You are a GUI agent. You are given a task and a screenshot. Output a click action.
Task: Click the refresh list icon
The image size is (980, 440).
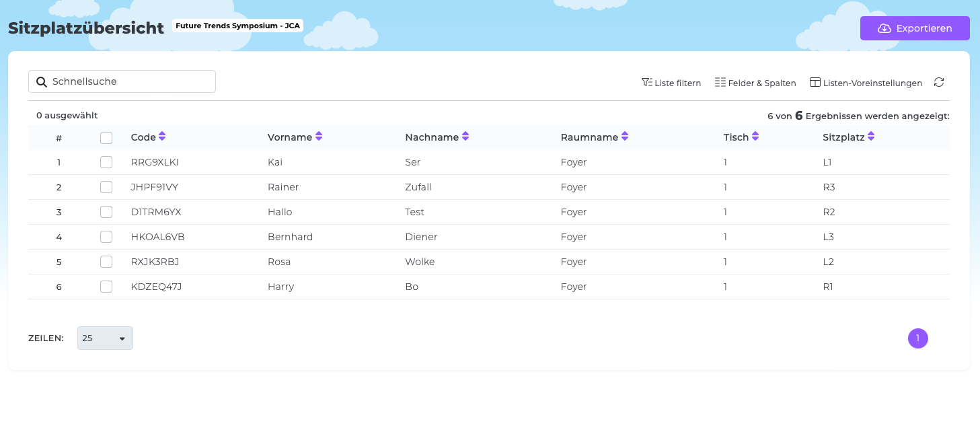[x=939, y=82]
